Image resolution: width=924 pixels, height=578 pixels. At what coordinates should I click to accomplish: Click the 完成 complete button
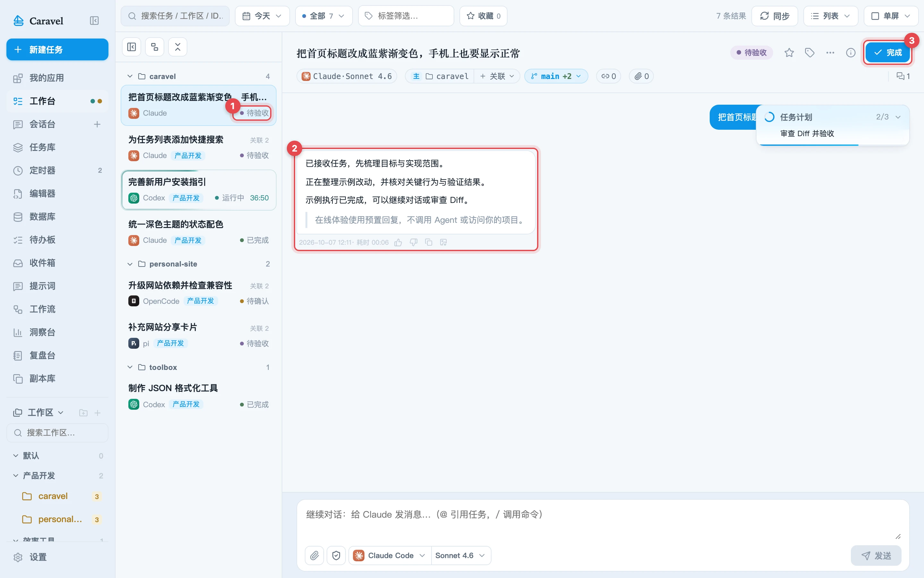coord(887,52)
